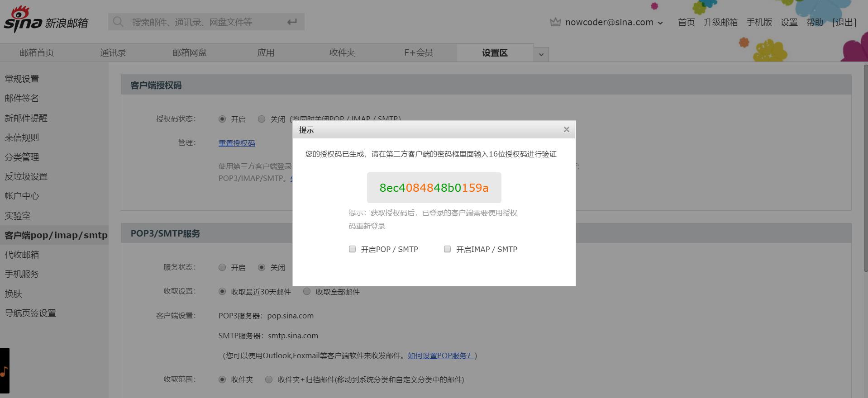The image size is (868, 398).
Task: Click the 帮助 link
Action: 815,22
